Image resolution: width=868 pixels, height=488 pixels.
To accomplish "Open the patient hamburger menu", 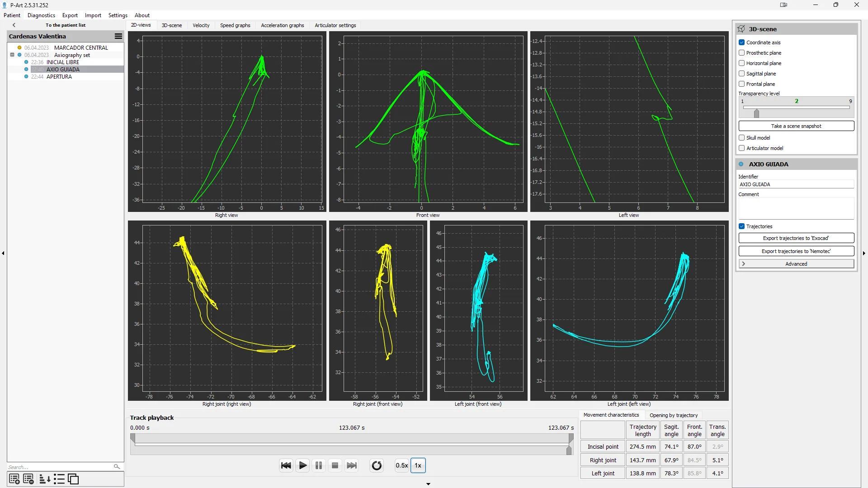I will (x=118, y=36).
